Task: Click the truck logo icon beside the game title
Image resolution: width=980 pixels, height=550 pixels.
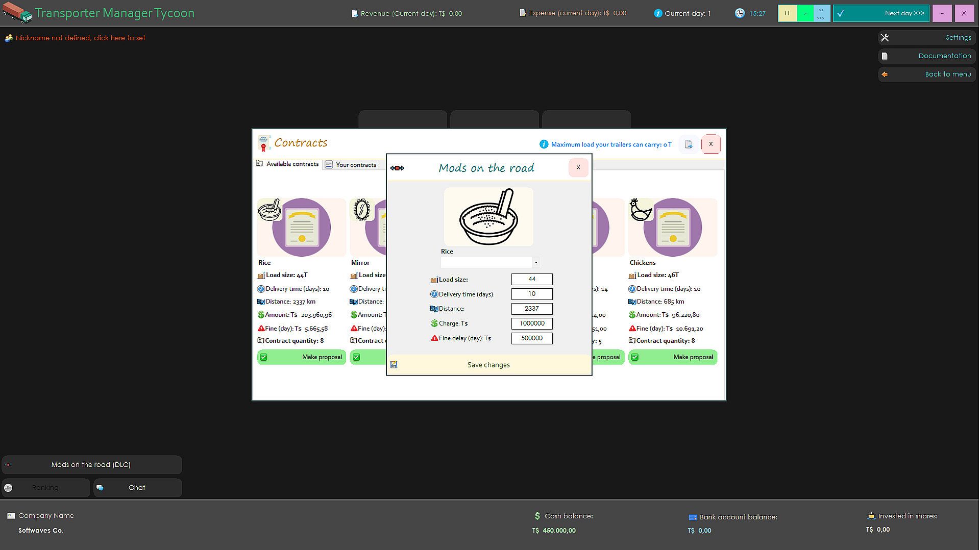Action: (17, 13)
